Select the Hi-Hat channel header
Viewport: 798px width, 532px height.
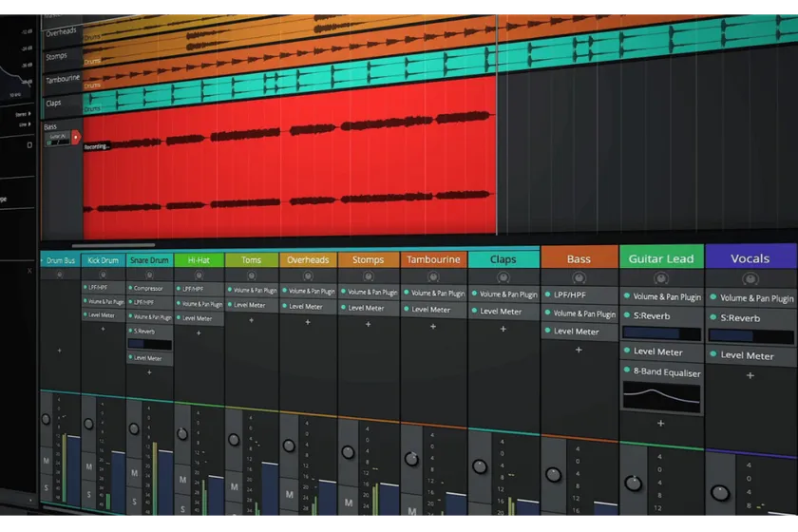(199, 260)
